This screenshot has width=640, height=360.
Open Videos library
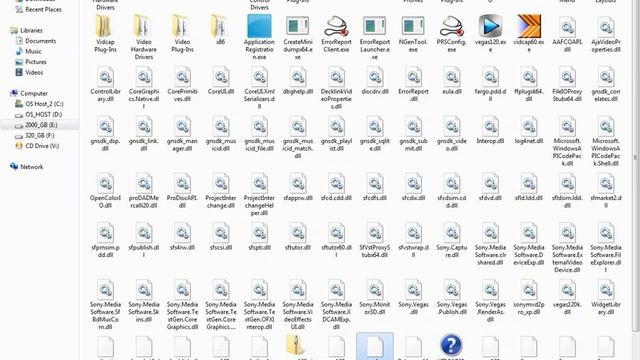pos(34,72)
